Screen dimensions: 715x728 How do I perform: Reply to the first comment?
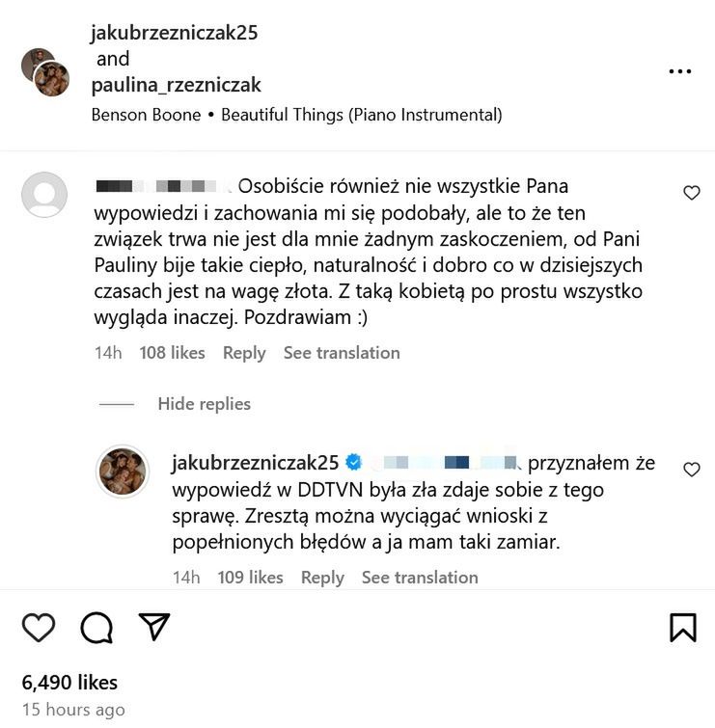pos(244,353)
